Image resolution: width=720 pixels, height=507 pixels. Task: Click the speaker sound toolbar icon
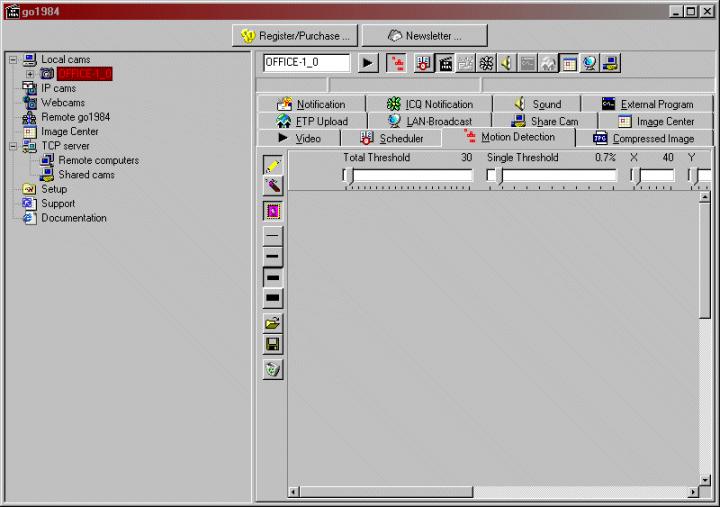(507, 63)
